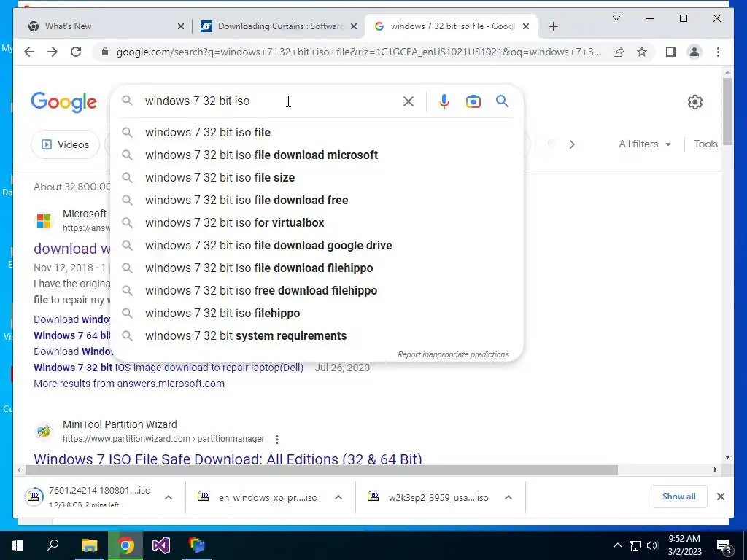747x560 pixels.
Task: Pick suggestion 'iso file download filehippo'
Action: click(x=317, y=268)
